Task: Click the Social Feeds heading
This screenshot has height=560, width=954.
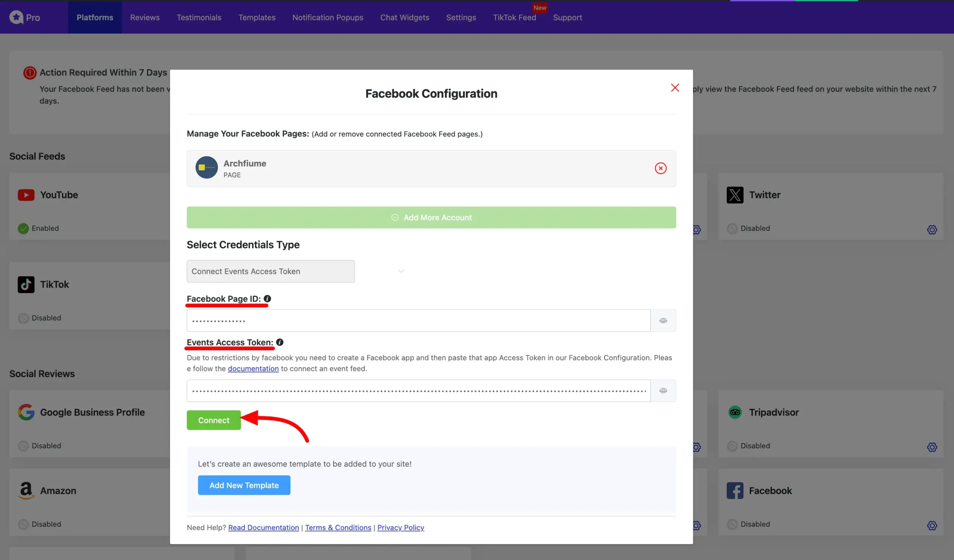Action: [37, 156]
